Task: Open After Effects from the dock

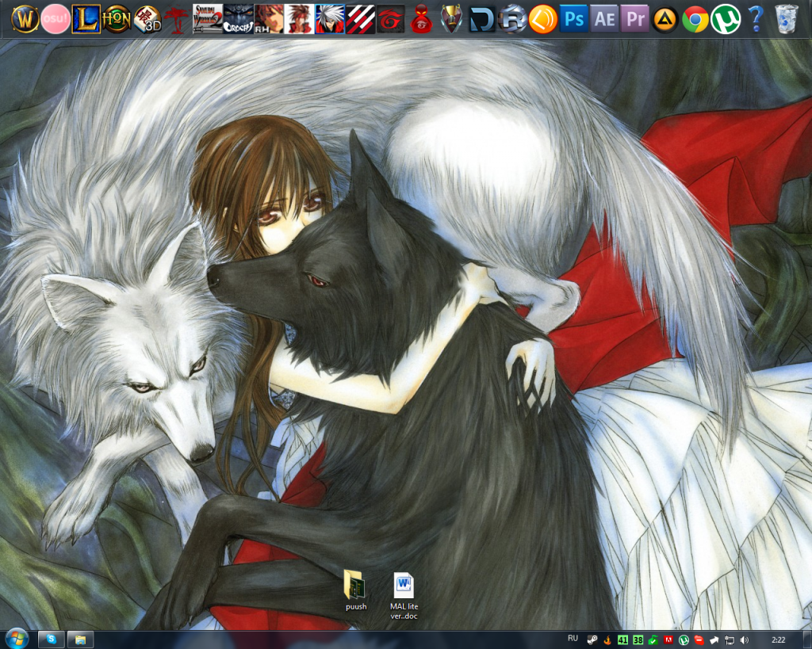Action: click(604, 19)
